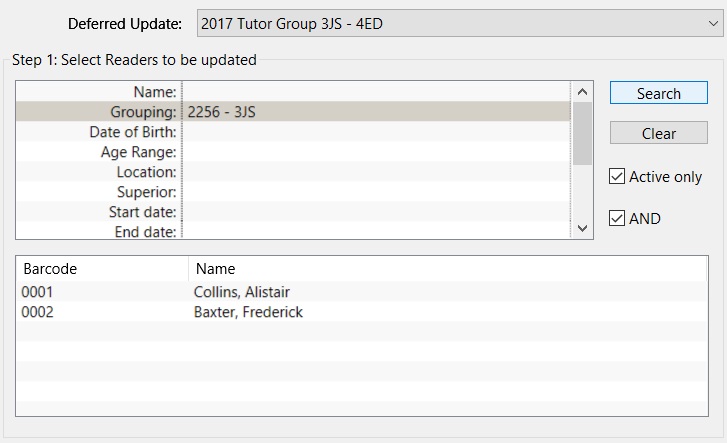The image size is (727, 443).
Task: Select the Grouping field with 2256 - 3JS
Action: point(376,111)
